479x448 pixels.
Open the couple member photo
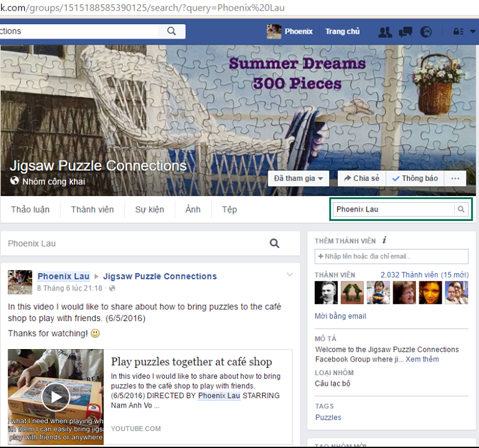pyautogui.click(x=457, y=293)
